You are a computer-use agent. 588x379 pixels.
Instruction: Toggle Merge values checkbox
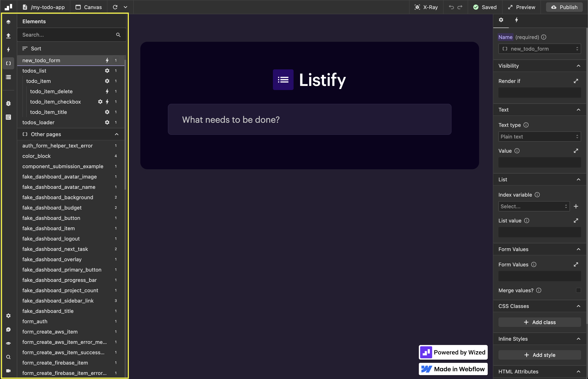tap(579, 290)
